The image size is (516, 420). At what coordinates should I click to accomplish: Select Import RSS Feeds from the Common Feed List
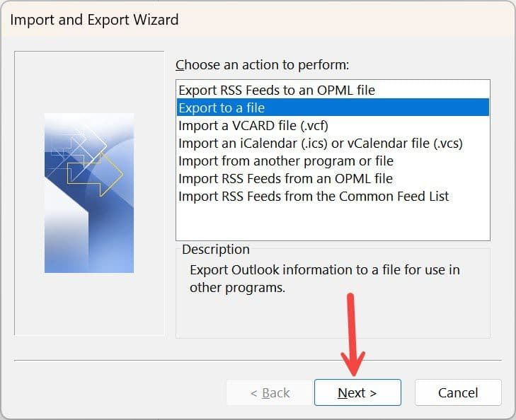point(314,196)
